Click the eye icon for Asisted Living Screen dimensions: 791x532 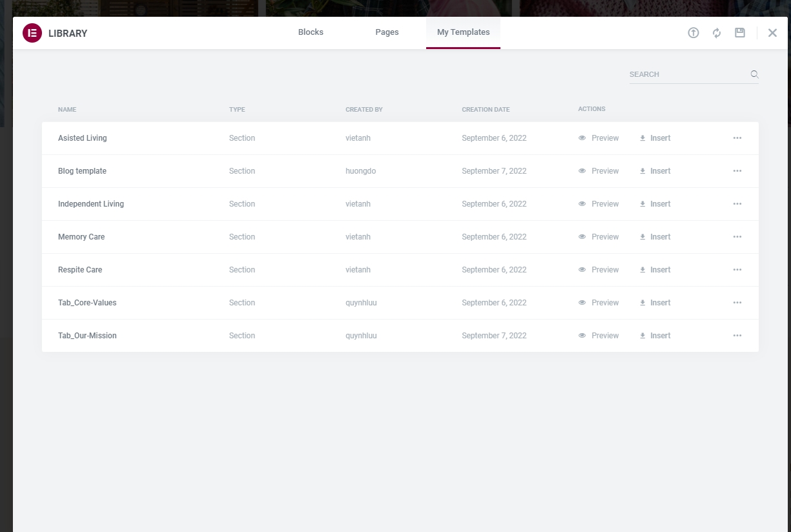tap(582, 138)
